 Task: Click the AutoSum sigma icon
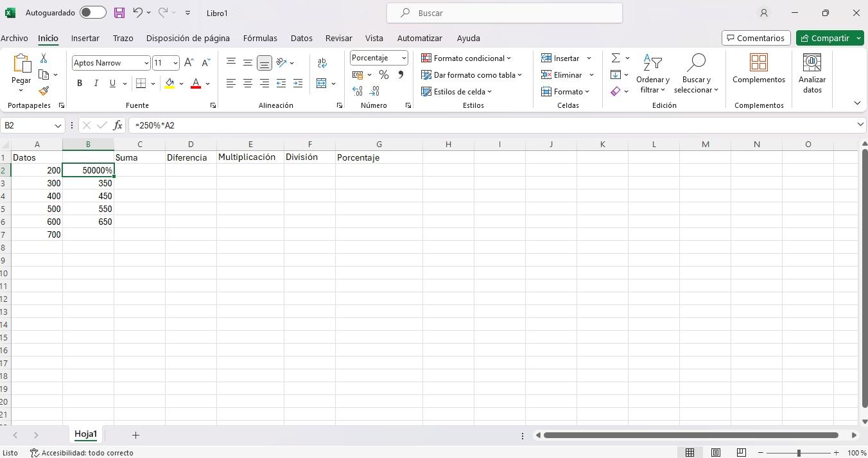tap(616, 58)
